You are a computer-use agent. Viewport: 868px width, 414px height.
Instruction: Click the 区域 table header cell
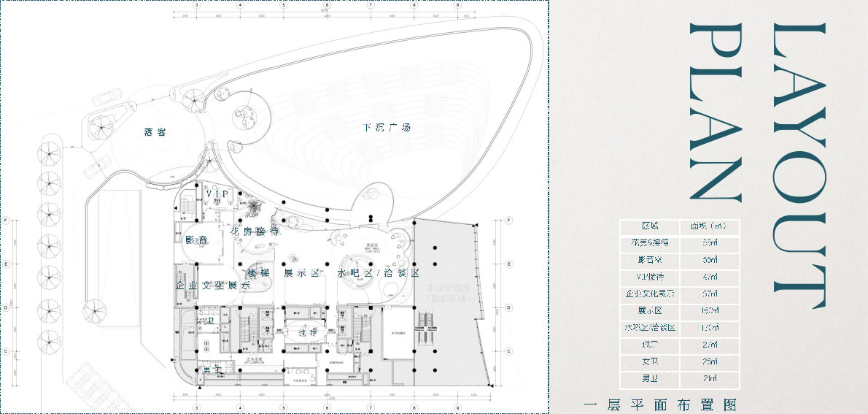click(649, 226)
